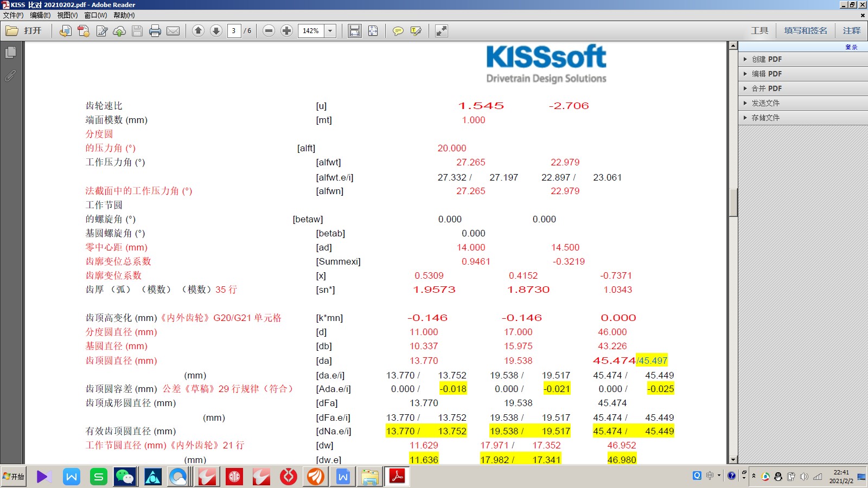The width and height of the screenshot is (868, 488).
Task: Click the fit one full page icon
Action: 373,31
